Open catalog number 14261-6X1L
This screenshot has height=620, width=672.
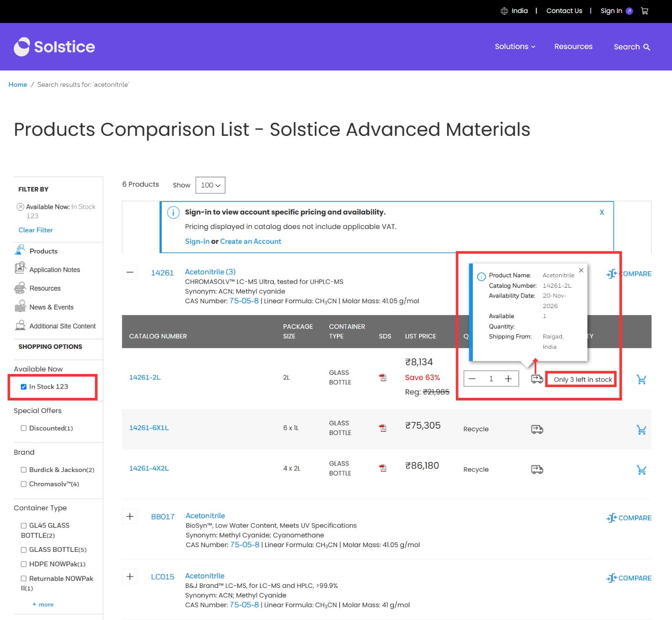[149, 428]
